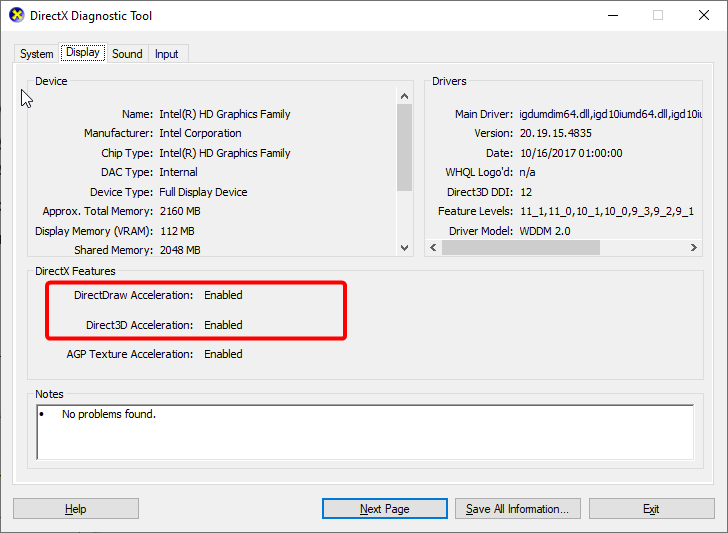The image size is (728, 533).
Task: Switch to the System tab
Action: click(37, 54)
